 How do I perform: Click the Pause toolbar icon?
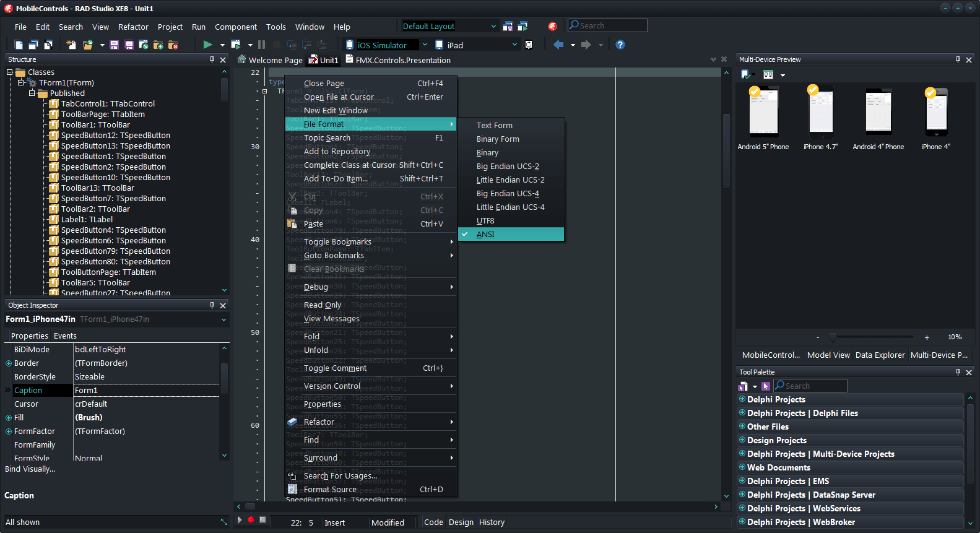[x=262, y=45]
